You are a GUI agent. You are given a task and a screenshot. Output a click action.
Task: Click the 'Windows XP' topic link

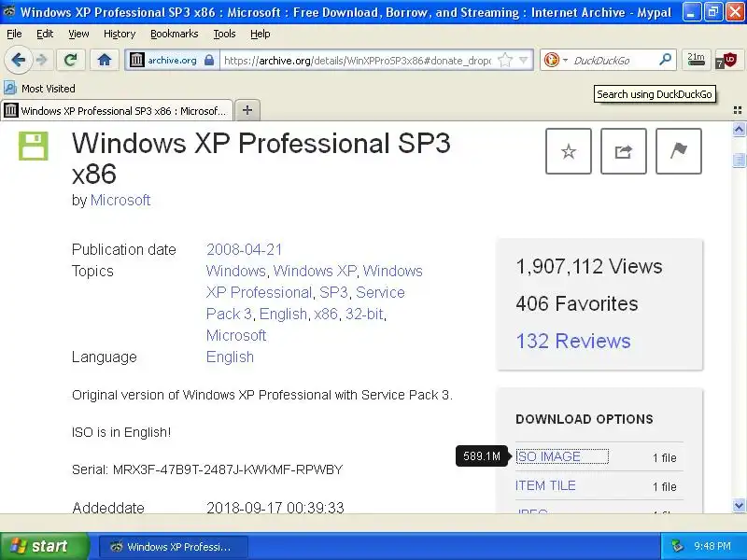coord(315,271)
